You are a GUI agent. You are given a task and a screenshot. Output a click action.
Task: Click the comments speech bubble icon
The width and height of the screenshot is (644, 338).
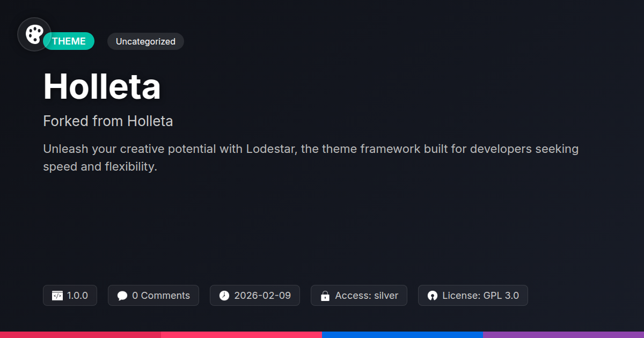[122, 296]
